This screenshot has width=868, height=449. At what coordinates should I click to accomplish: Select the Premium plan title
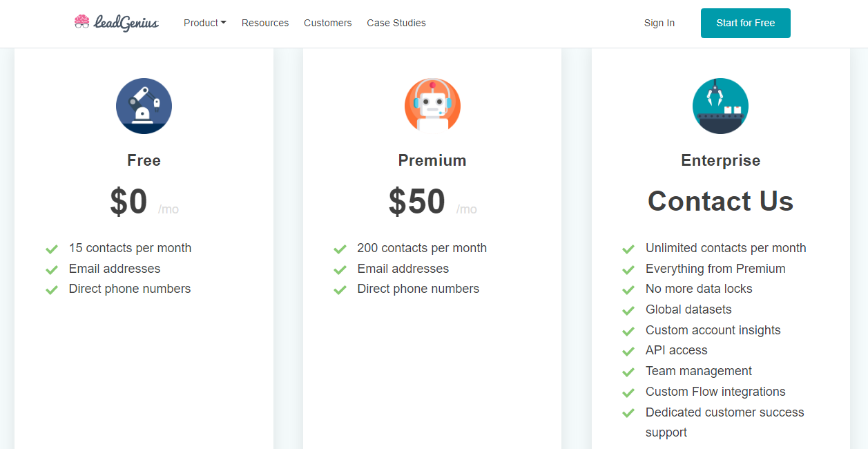coord(432,160)
